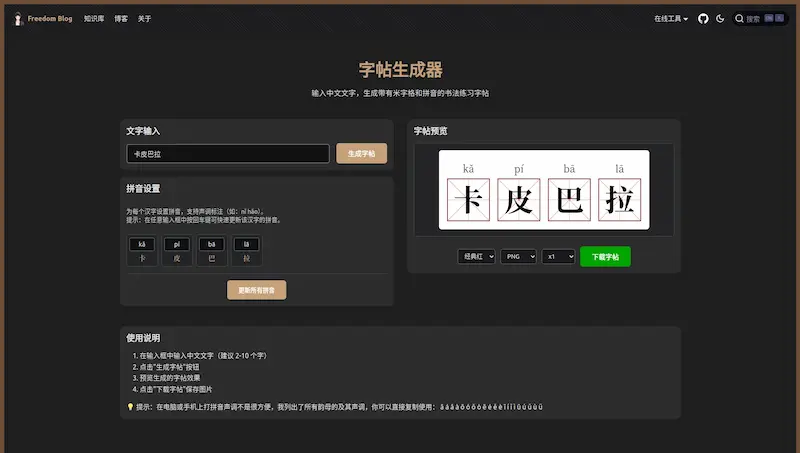The height and width of the screenshot is (453, 800).
Task: Click the 拉 character in preview
Action: (x=619, y=199)
